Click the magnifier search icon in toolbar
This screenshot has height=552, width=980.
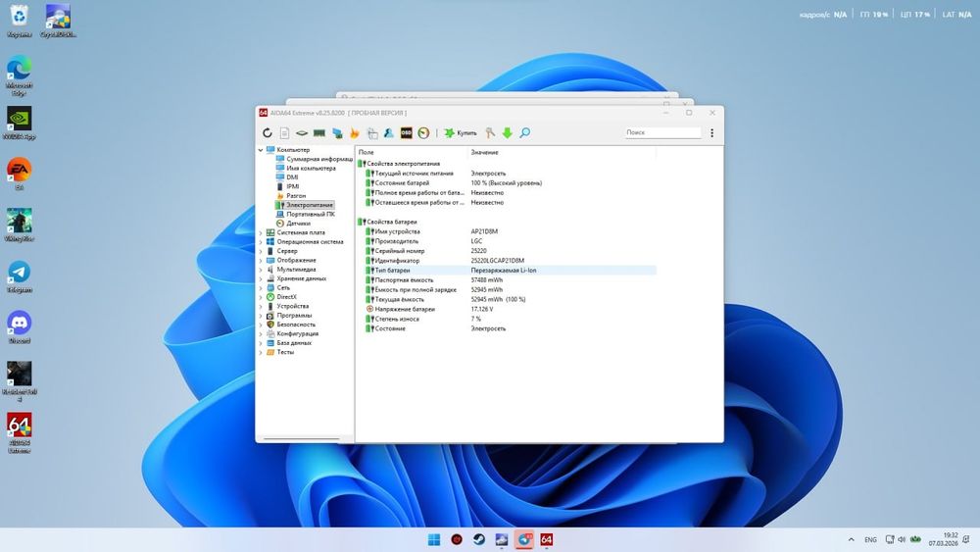(x=525, y=132)
